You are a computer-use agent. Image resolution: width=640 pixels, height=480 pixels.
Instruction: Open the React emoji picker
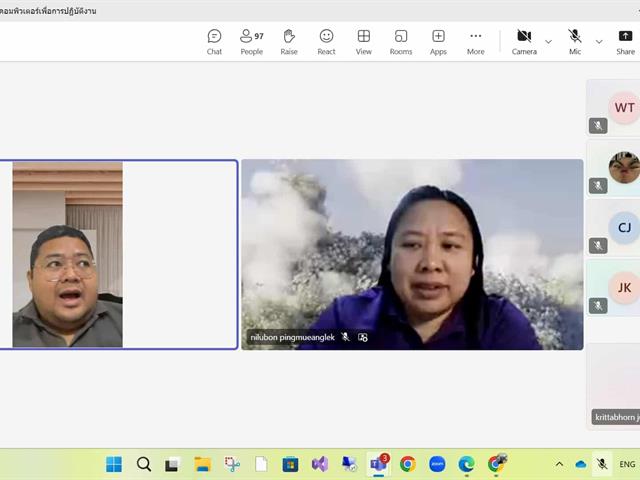click(326, 41)
